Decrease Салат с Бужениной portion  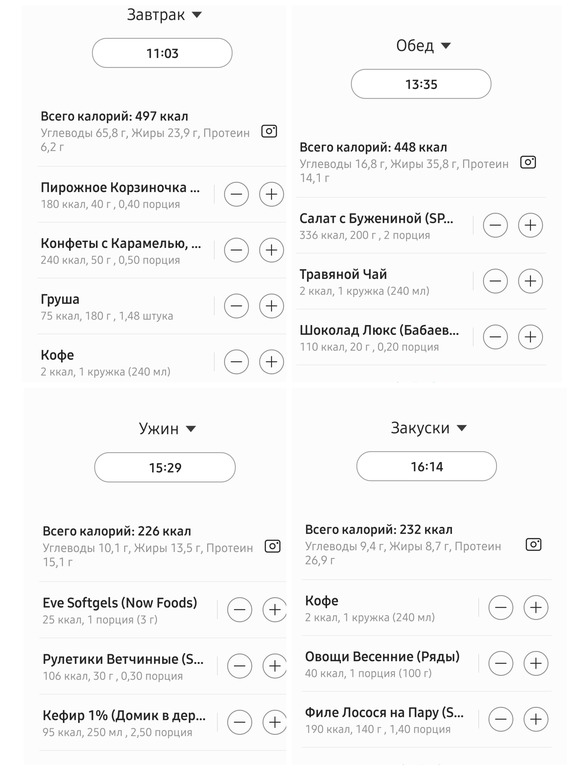(495, 225)
